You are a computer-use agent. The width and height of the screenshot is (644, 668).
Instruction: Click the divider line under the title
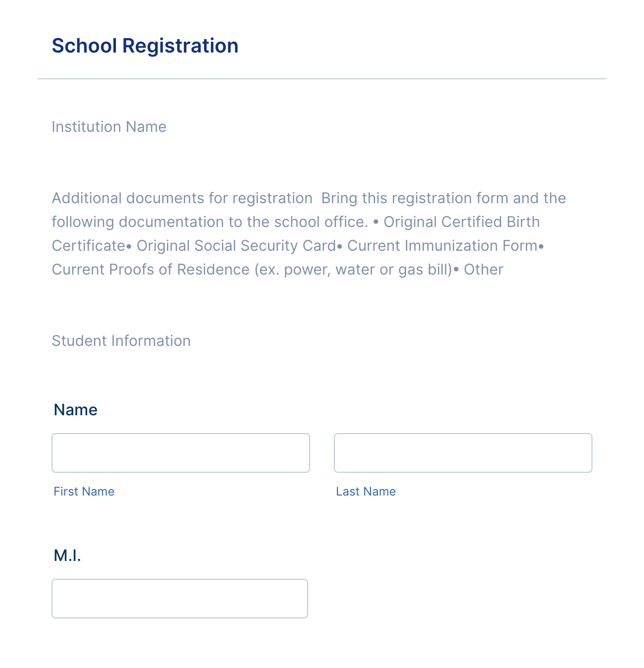(x=322, y=79)
